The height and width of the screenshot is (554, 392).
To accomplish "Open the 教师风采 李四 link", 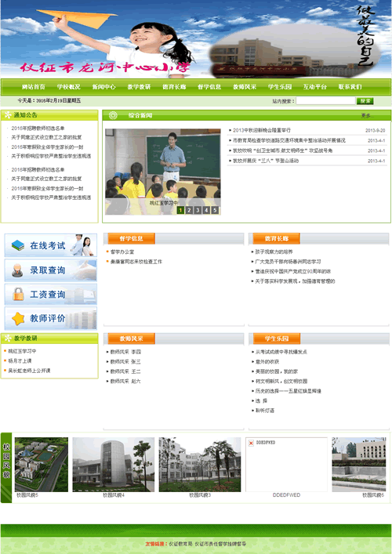I will [125, 352].
